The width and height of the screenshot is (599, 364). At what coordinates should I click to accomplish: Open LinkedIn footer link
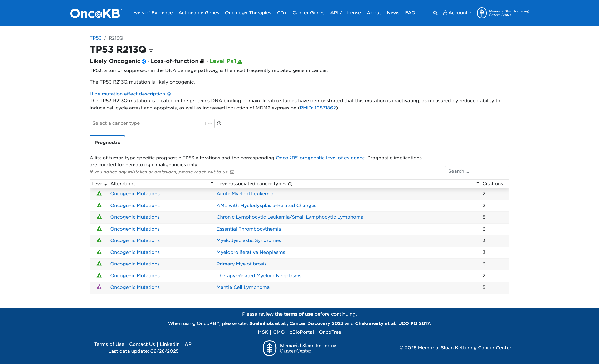point(170,344)
